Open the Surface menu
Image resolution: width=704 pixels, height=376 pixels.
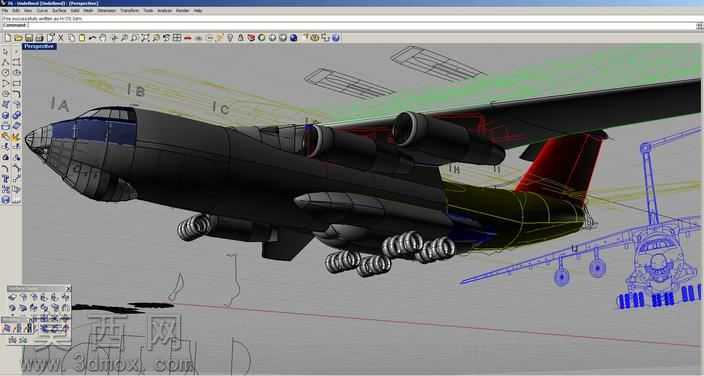[x=59, y=10]
